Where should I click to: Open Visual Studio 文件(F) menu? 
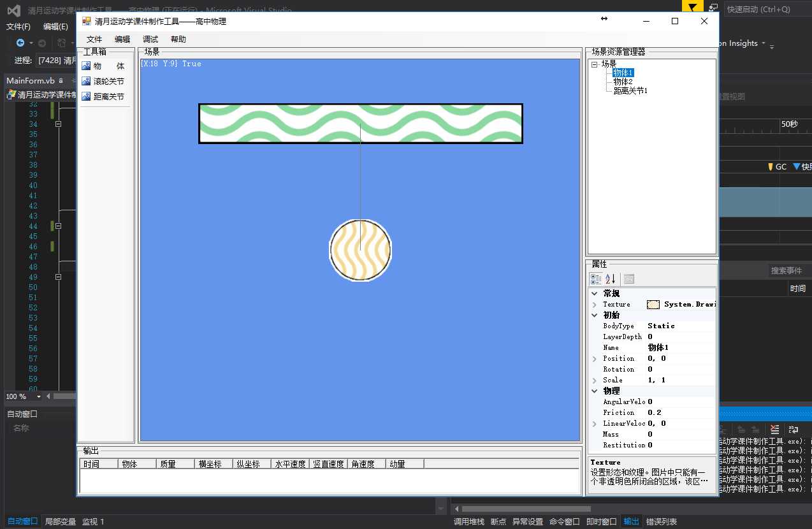[18, 26]
